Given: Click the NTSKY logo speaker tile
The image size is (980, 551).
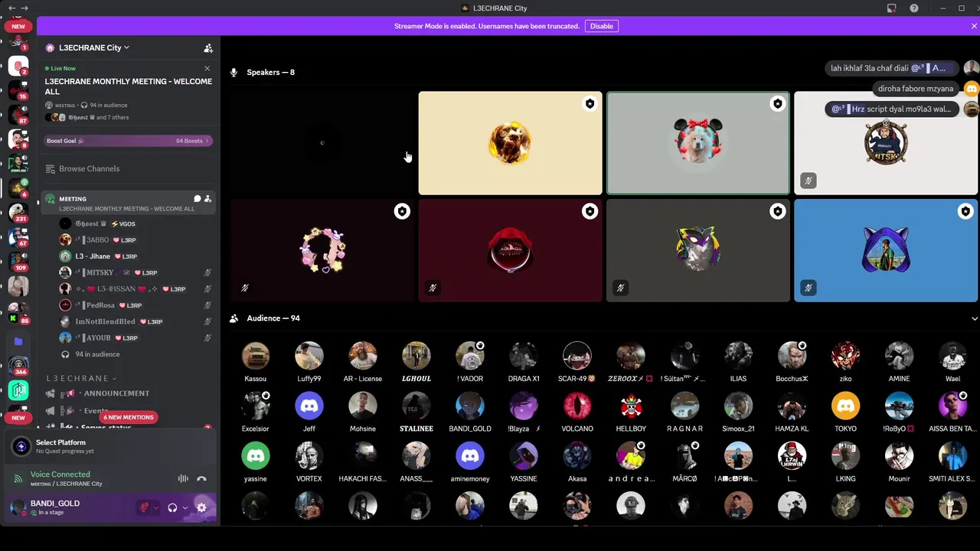Looking at the screenshot, I should pos(886,143).
